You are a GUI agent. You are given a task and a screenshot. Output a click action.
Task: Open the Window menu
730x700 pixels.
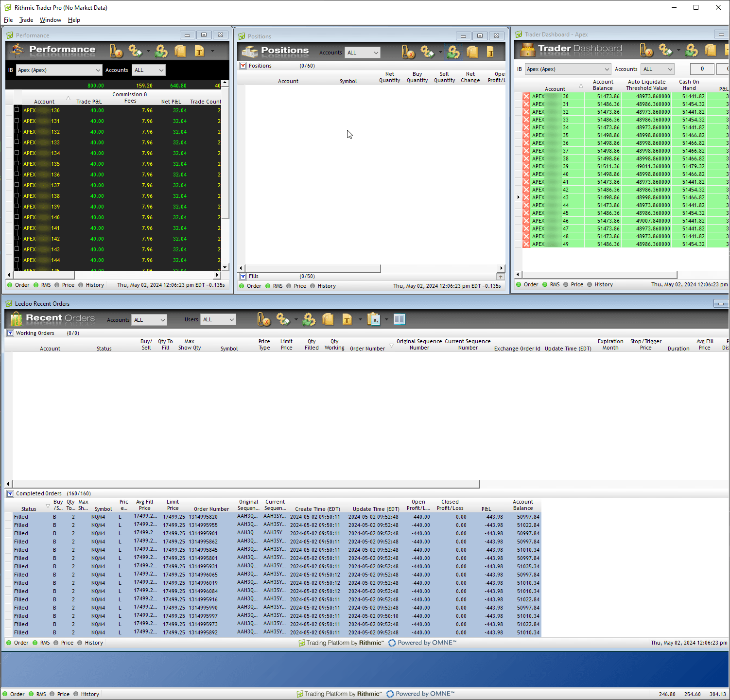[51, 20]
